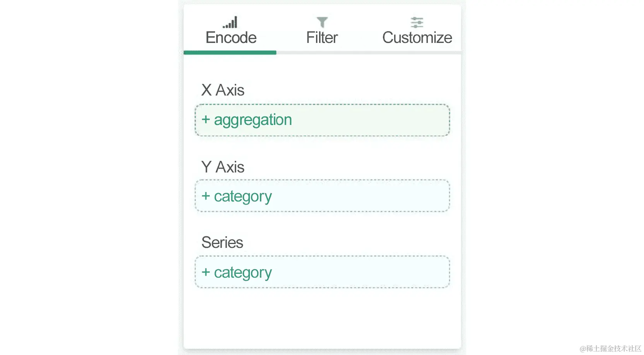Click the plus sign in Series field
644x355 pixels.
pos(206,272)
